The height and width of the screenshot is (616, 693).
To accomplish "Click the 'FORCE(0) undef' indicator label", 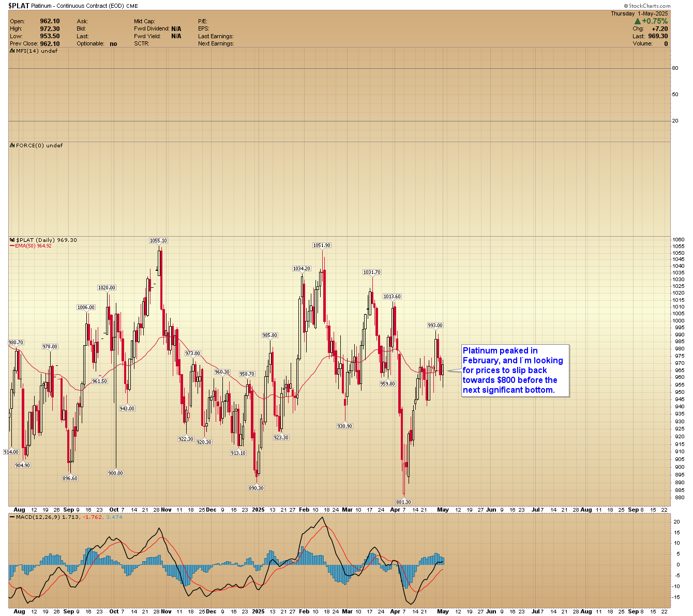I will (x=39, y=145).
